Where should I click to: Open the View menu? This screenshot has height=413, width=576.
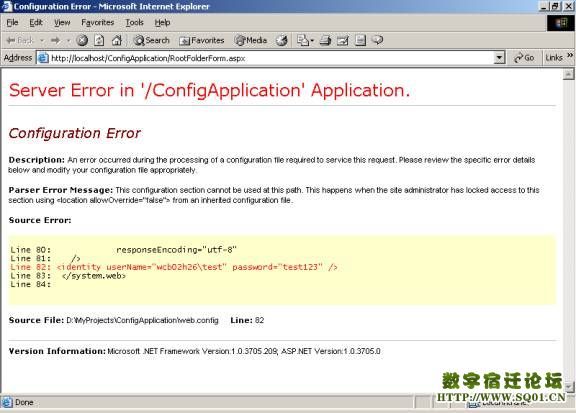click(62, 23)
